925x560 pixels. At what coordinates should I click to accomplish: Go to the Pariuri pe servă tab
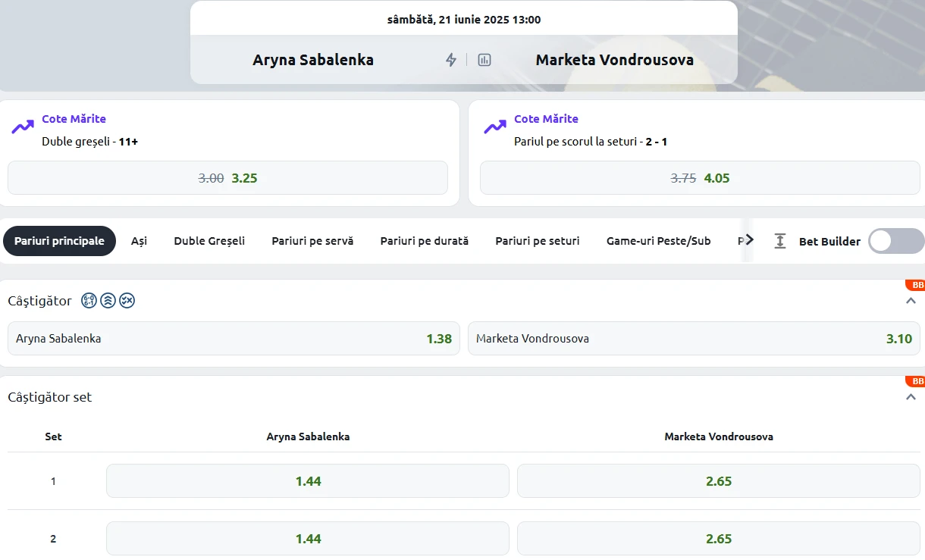312,241
